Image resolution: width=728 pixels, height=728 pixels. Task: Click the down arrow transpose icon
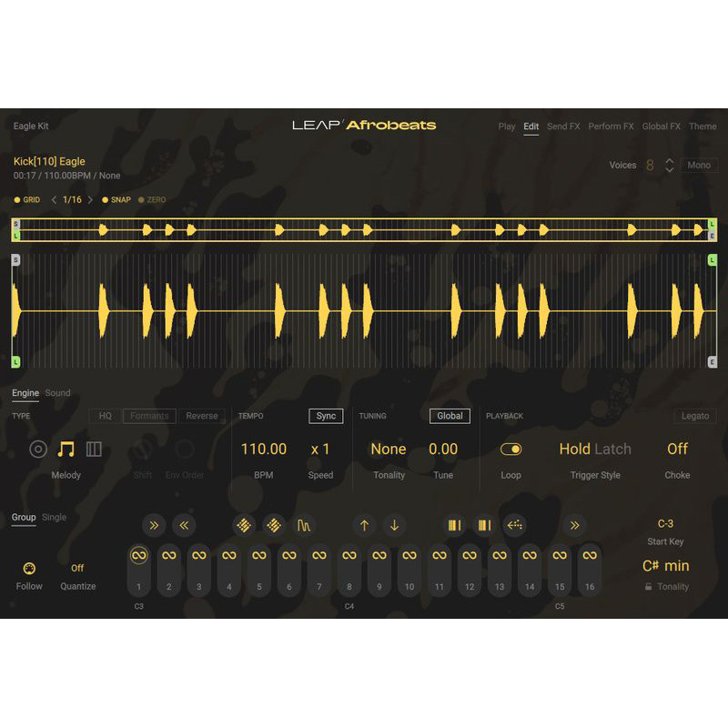point(394,525)
